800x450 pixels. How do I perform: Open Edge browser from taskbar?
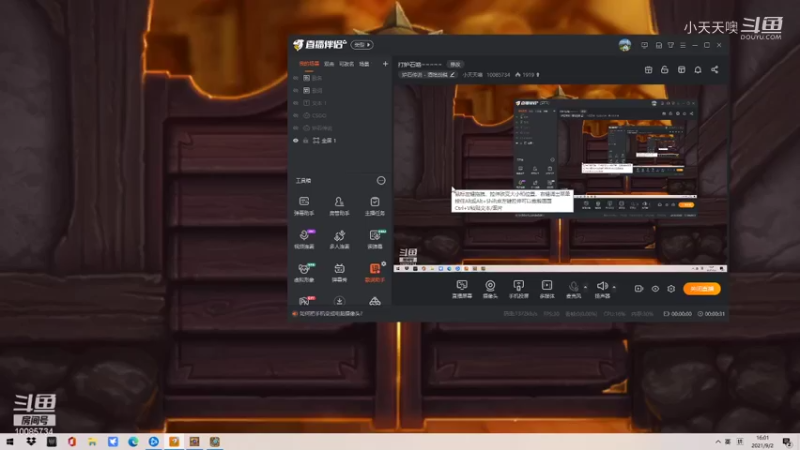coord(133,442)
